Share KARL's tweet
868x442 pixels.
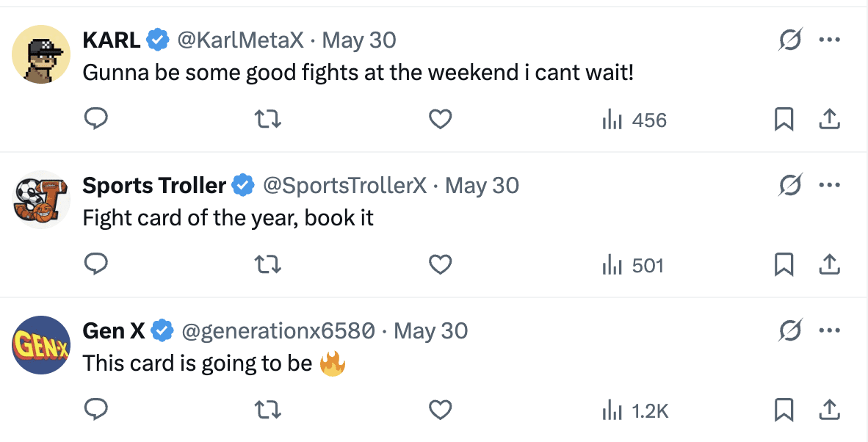829,119
